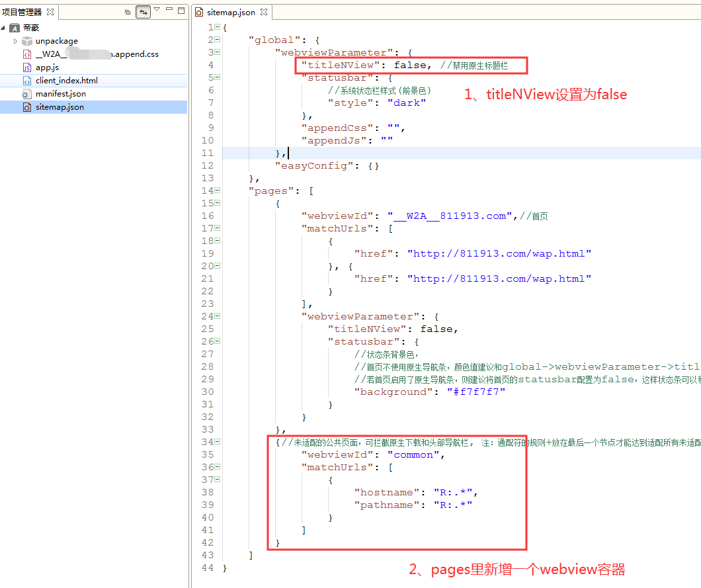The image size is (701, 588).
Task: Collapse the "matchUrls" fold at line 36
Action: pos(218,467)
